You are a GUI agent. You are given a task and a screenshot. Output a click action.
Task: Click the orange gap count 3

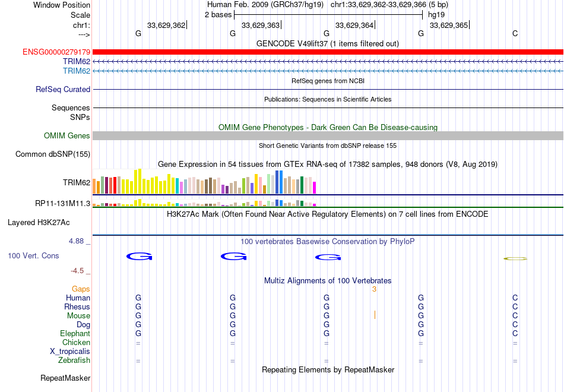tap(374, 289)
